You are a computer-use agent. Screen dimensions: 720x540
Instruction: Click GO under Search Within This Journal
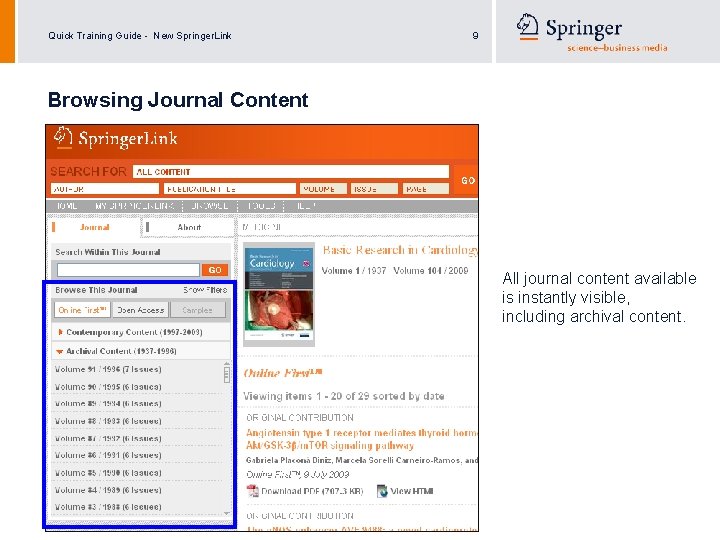(215, 270)
